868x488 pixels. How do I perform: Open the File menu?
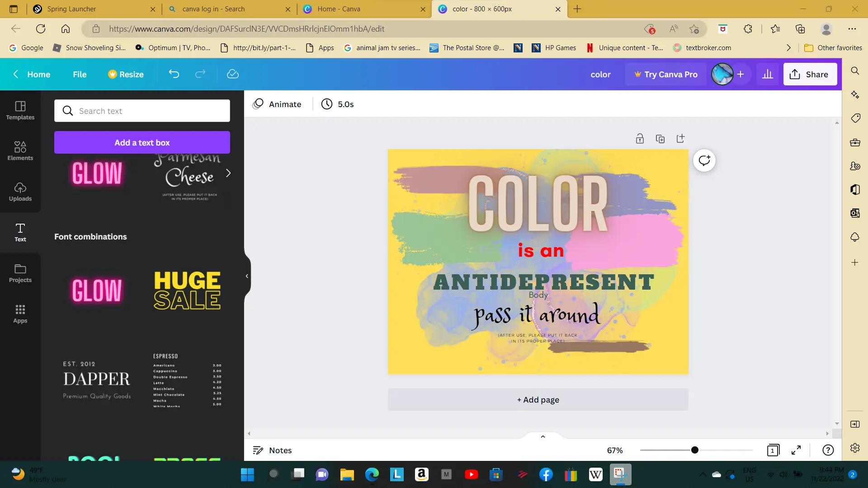(80, 74)
